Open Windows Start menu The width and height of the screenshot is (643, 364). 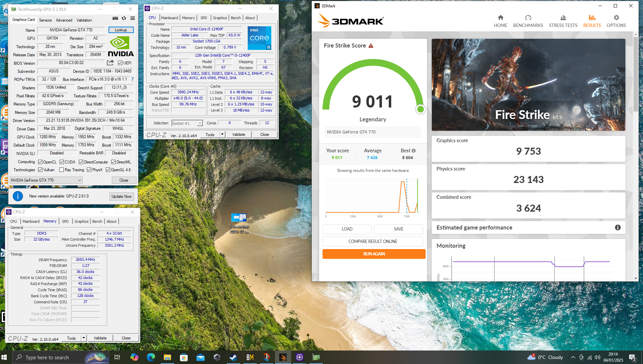point(4,357)
